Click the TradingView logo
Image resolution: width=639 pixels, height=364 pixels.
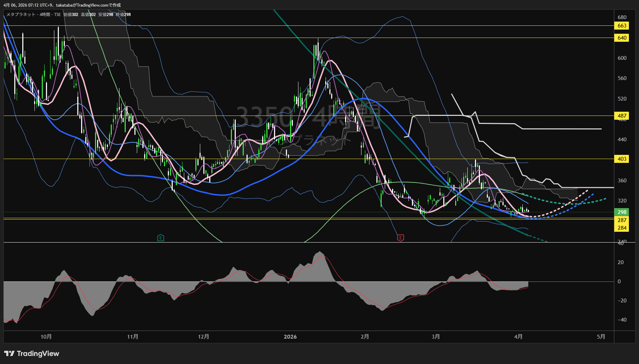click(x=32, y=354)
